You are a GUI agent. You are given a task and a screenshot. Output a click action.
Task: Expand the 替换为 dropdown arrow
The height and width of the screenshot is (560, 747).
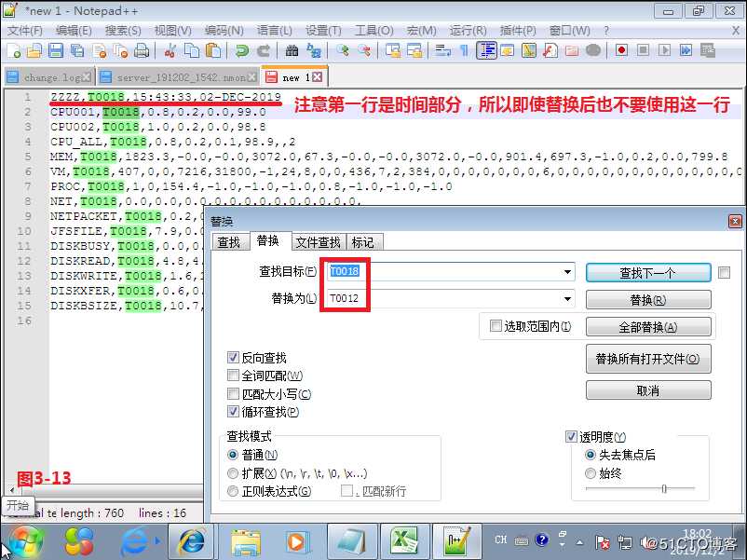point(567,299)
